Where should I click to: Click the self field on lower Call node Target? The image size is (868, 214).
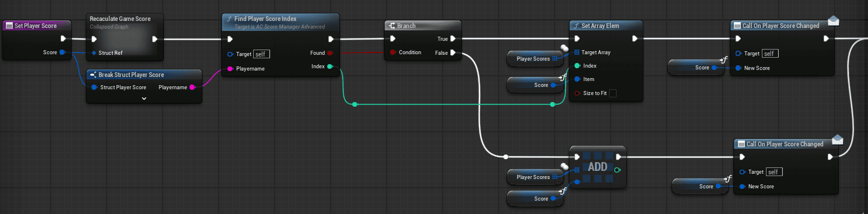(x=775, y=172)
